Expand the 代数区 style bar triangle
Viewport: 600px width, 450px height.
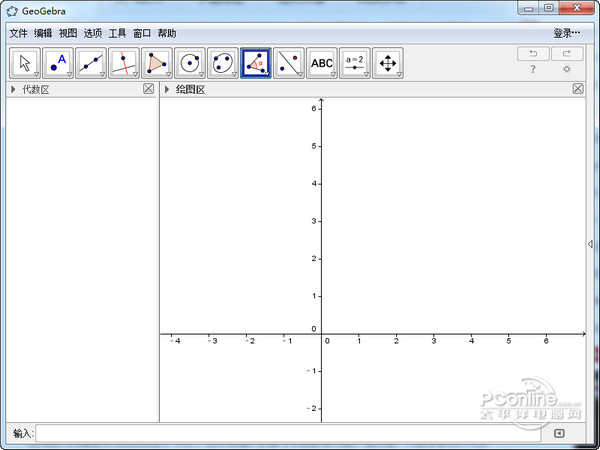(13, 90)
